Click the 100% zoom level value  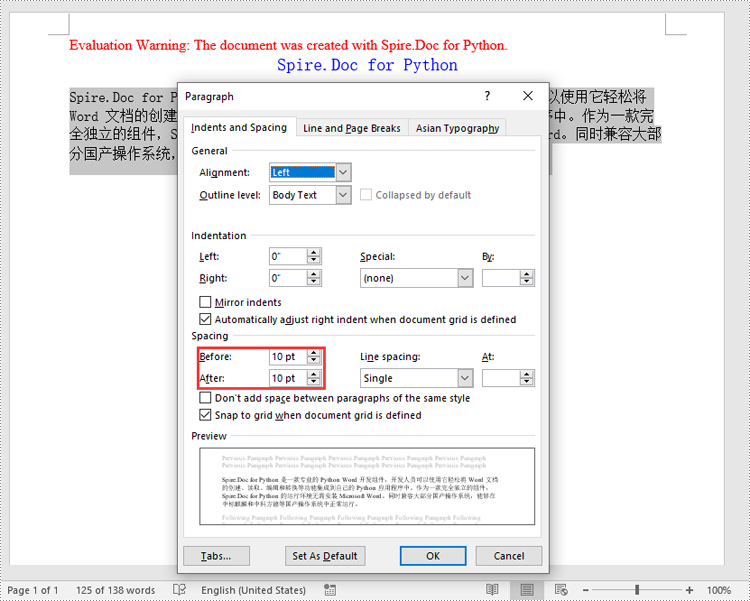pyautogui.click(x=719, y=590)
